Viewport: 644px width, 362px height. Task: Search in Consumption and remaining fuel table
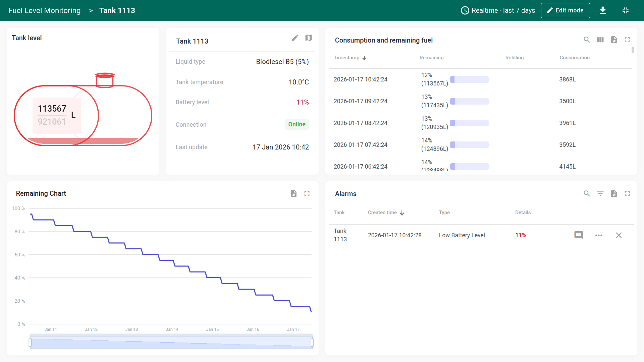coord(587,40)
